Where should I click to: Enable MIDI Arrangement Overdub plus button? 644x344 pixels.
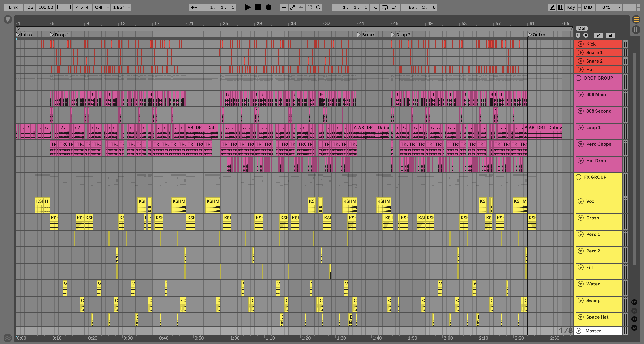click(x=284, y=8)
